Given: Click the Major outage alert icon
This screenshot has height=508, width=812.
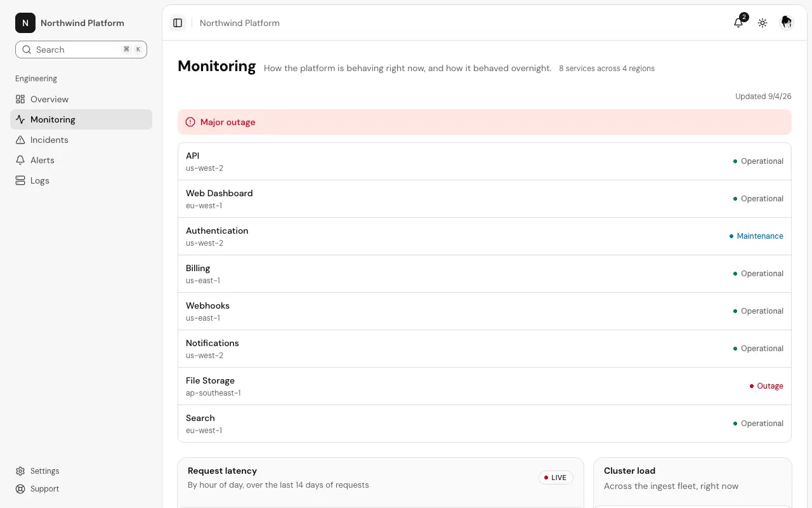Looking at the screenshot, I should point(190,122).
